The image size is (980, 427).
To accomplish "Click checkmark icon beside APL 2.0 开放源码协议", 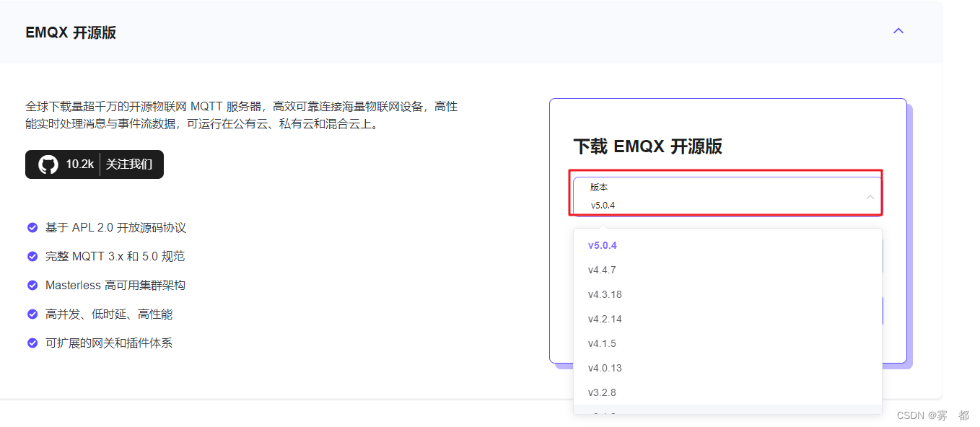I will (x=32, y=227).
